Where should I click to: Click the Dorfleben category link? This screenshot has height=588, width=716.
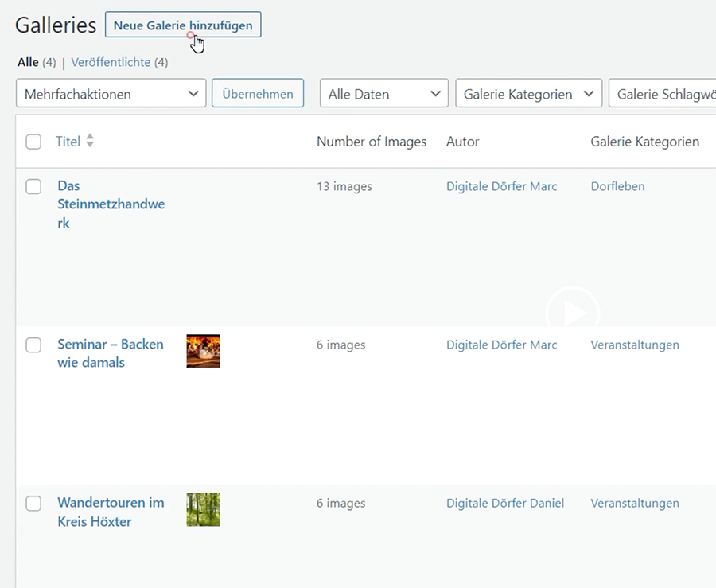click(x=617, y=186)
